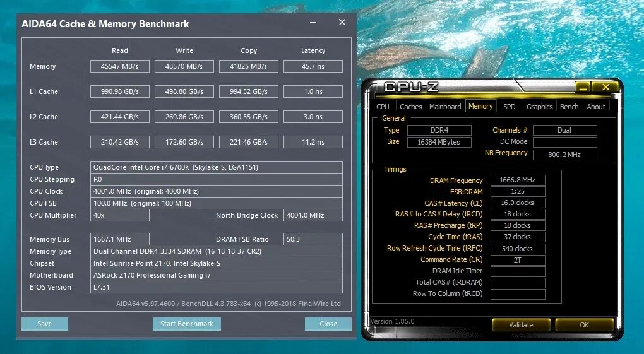Click the Command Rate field 2T
The image size is (644, 354).
pos(518,260)
